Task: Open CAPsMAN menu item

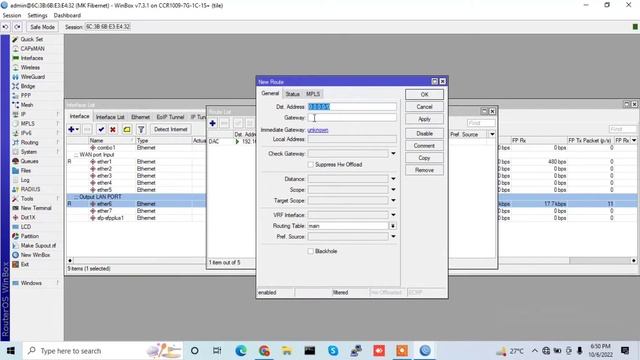Action: coord(32,49)
